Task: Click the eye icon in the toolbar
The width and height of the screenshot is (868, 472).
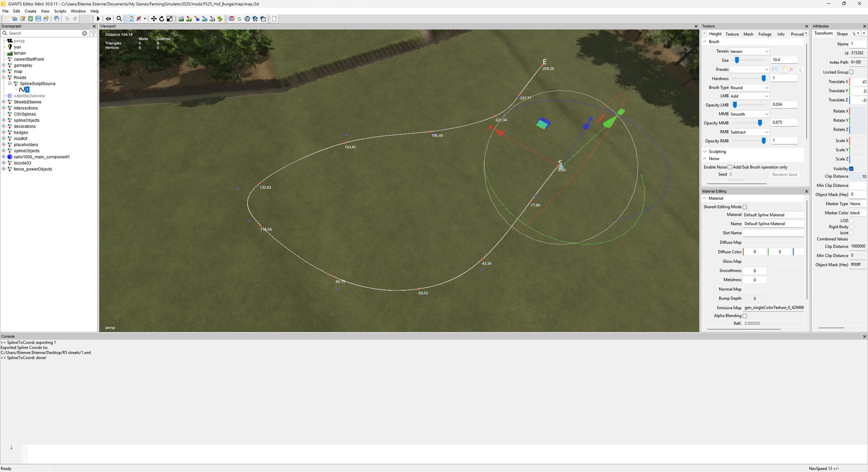Action: (108, 19)
